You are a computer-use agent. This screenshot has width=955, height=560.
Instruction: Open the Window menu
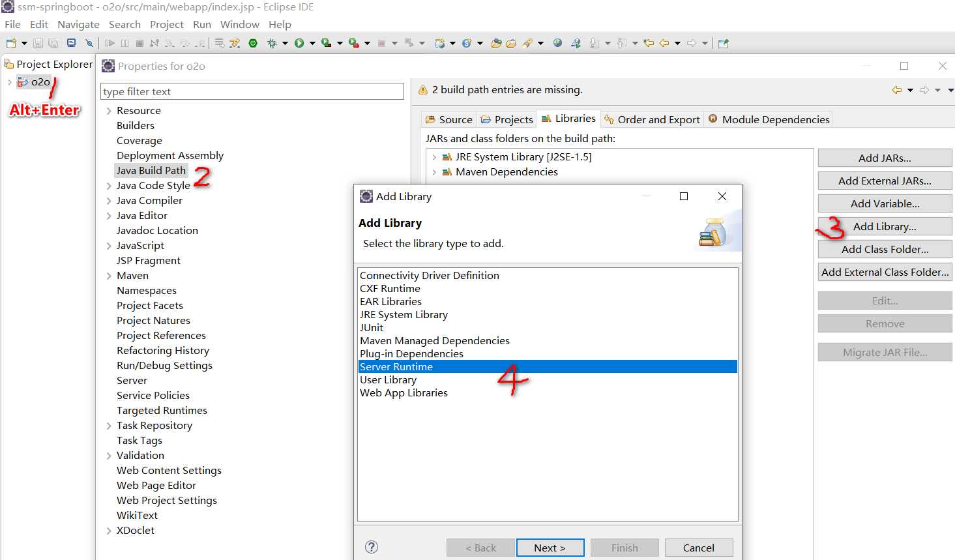coord(239,24)
